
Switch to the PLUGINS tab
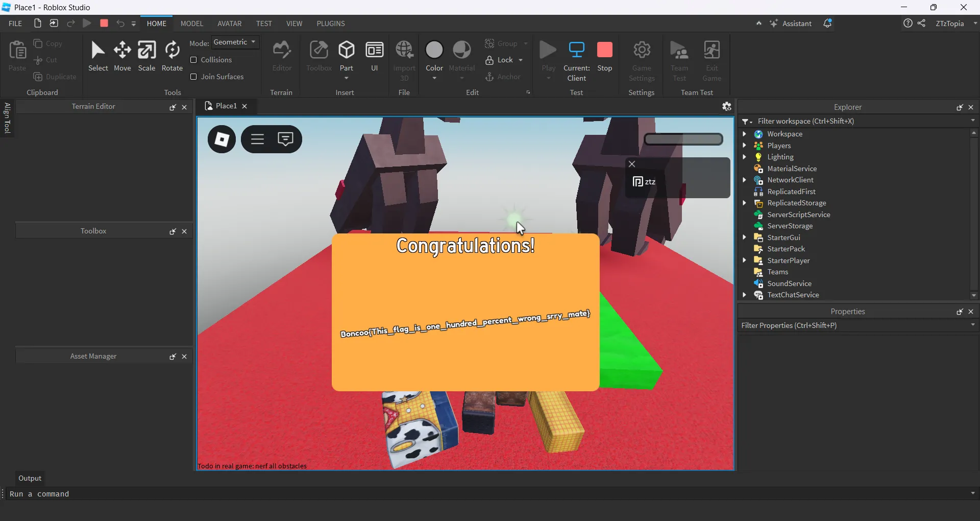331,23
